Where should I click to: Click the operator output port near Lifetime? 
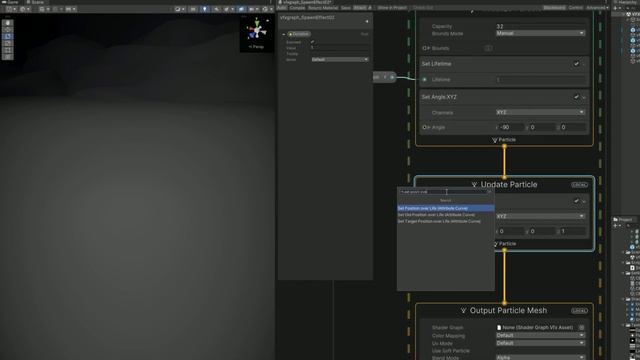pos(392,77)
